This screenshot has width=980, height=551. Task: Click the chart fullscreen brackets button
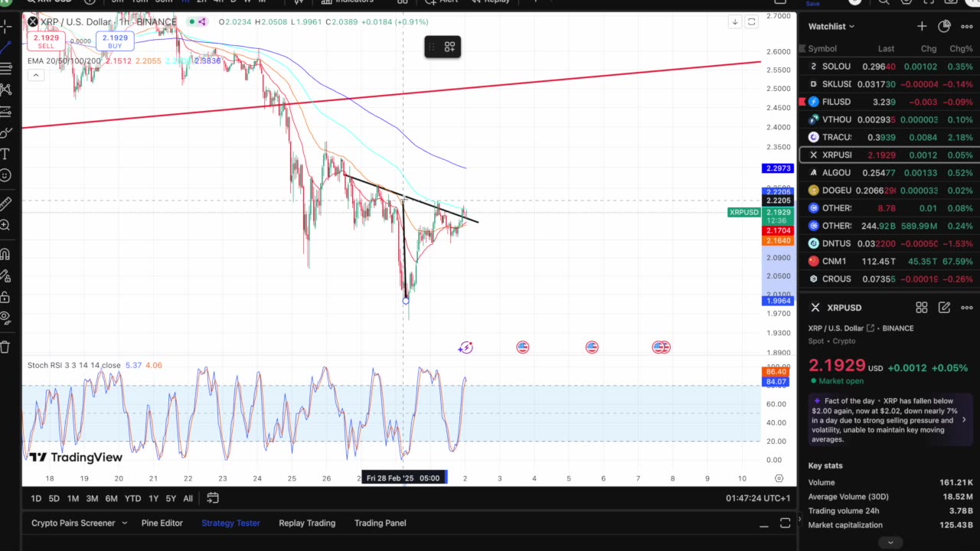(x=752, y=22)
